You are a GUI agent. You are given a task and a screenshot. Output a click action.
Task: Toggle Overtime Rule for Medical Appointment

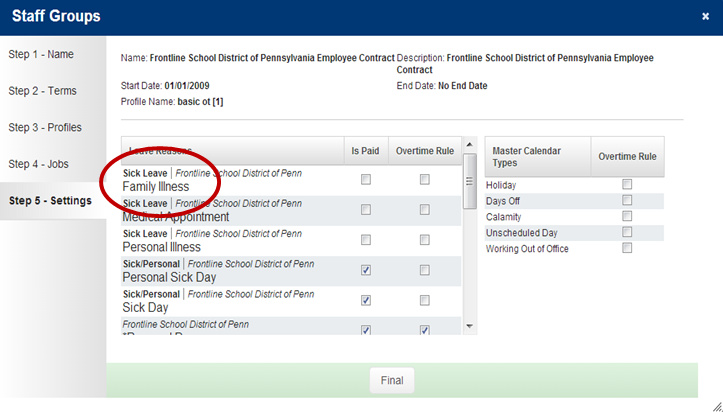pyautogui.click(x=425, y=210)
